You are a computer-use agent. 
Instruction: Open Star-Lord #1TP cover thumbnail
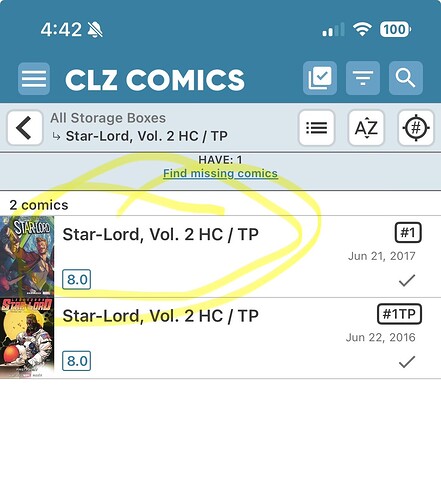[x=27, y=338]
